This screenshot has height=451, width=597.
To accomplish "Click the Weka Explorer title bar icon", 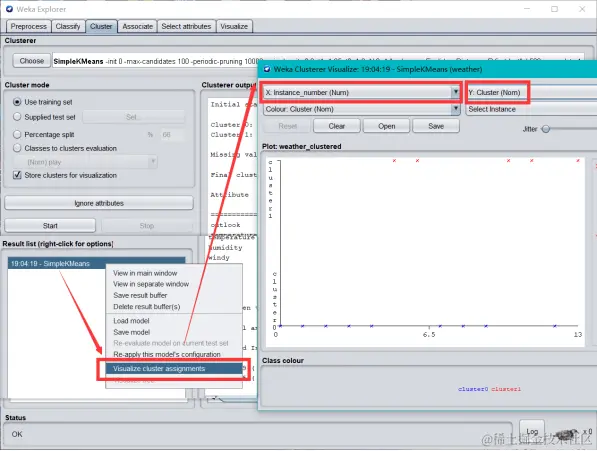I will 10,9.
